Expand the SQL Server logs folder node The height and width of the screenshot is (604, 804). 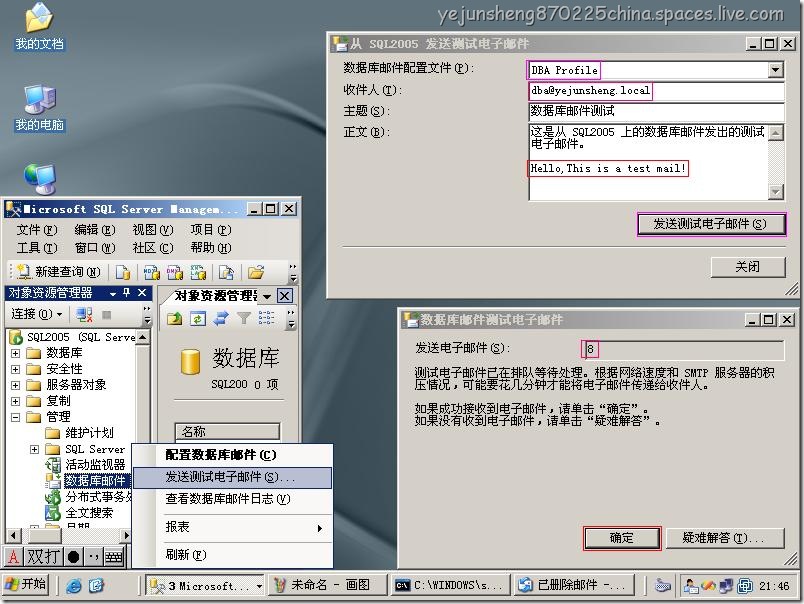click(x=34, y=450)
